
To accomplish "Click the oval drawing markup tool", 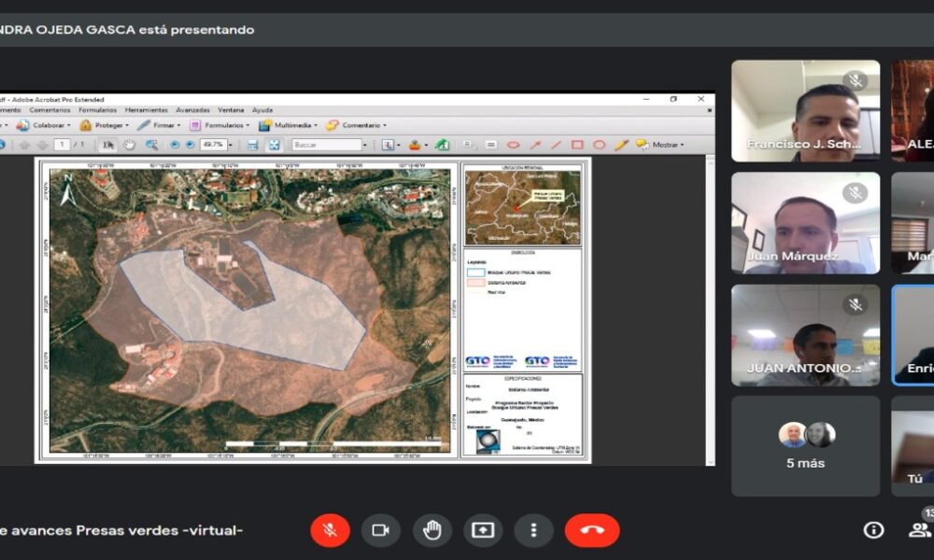I will [x=599, y=145].
